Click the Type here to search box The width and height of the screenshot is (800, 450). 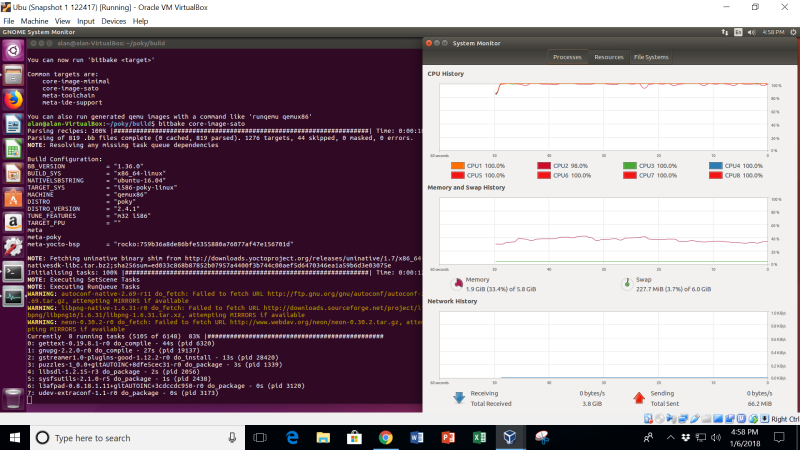pyautogui.click(x=137, y=438)
